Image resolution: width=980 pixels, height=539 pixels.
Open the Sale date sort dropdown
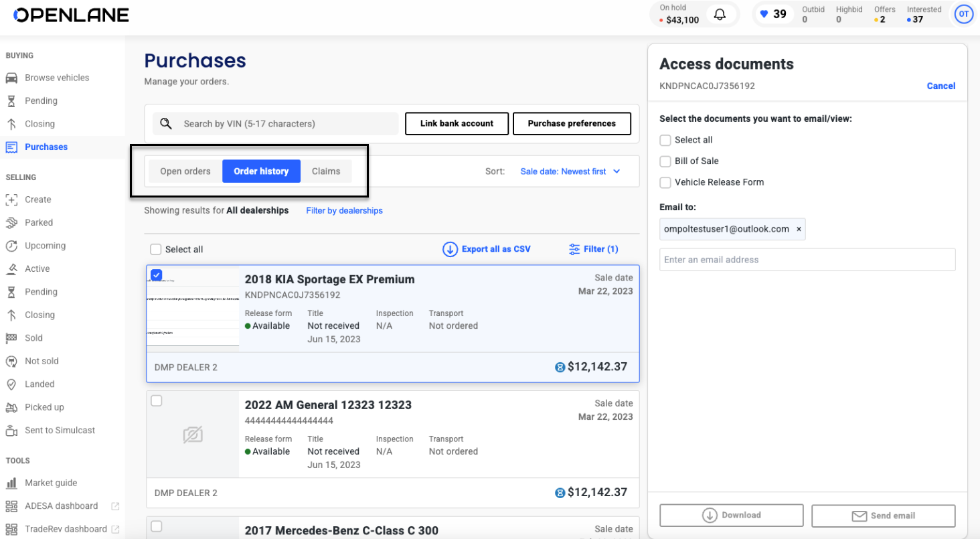pyautogui.click(x=570, y=171)
